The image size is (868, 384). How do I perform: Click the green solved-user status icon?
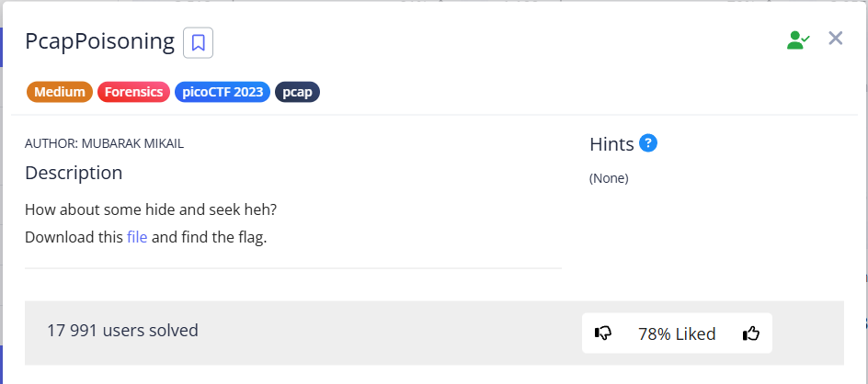[x=797, y=40]
